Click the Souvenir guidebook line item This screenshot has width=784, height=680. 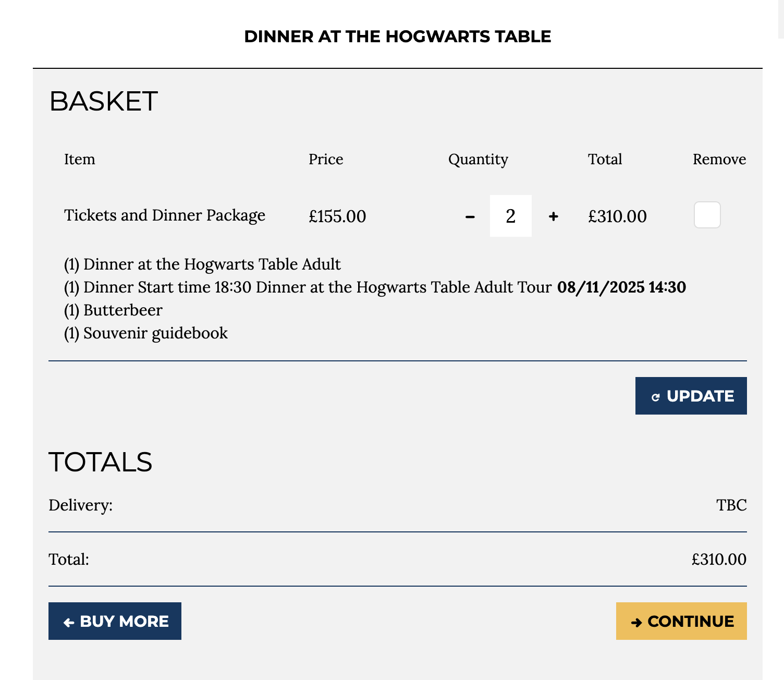[x=155, y=333]
